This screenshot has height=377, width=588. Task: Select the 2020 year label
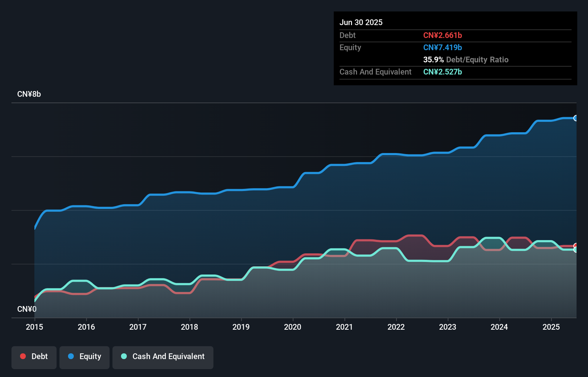click(293, 327)
